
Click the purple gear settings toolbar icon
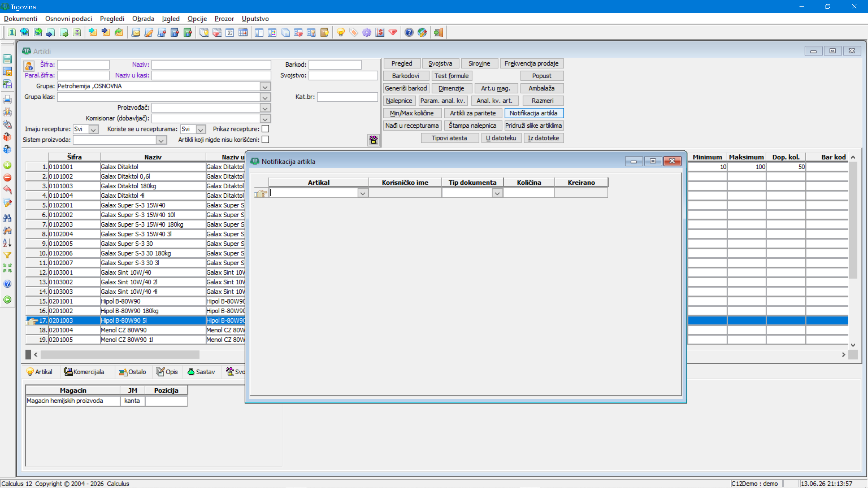pyautogui.click(x=367, y=32)
